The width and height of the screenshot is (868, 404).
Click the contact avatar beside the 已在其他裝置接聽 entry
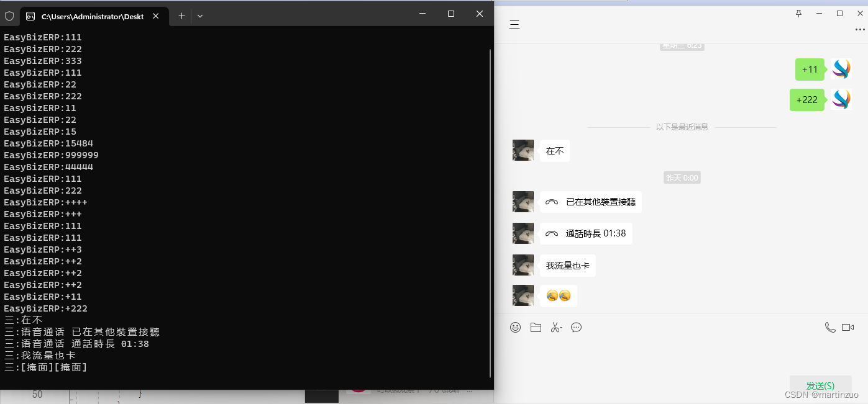[x=523, y=202]
